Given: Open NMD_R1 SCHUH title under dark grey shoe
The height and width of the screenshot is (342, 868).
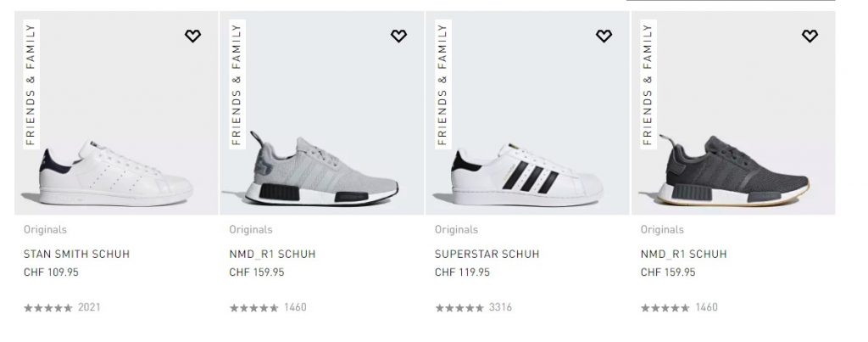Looking at the screenshot, I should pyautogui.click(x=683, y=254).
